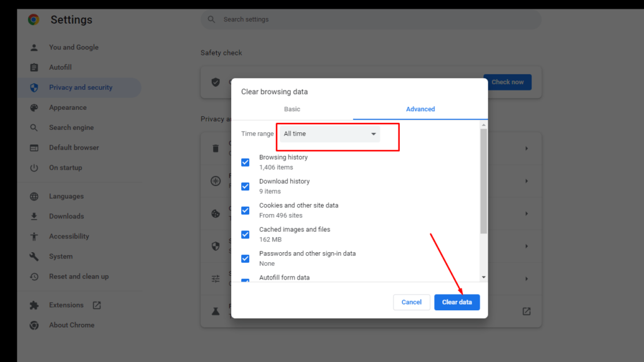Image resolution: width=644 pixels, height=362 pixels.
Task: Select the System wrench icon
Action: [34, 256]
